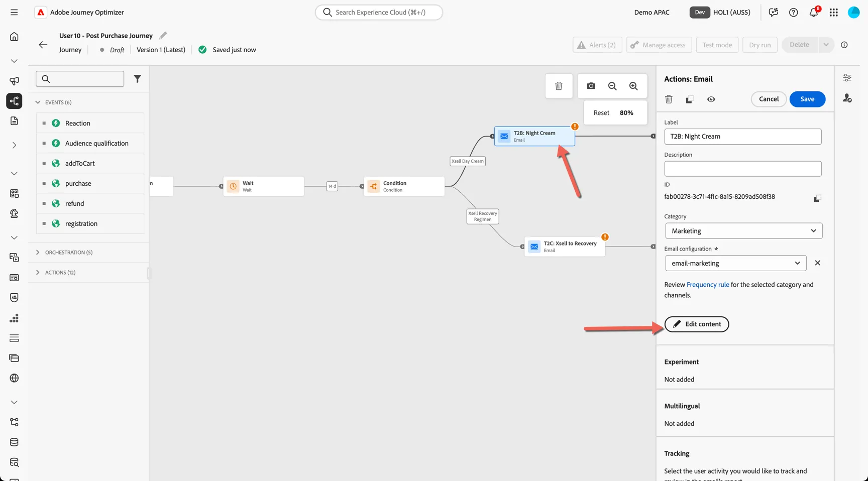Screen dimensions: 868x481
Task: Open dropdown arrow next to Delete
Action: pos(826,45)
